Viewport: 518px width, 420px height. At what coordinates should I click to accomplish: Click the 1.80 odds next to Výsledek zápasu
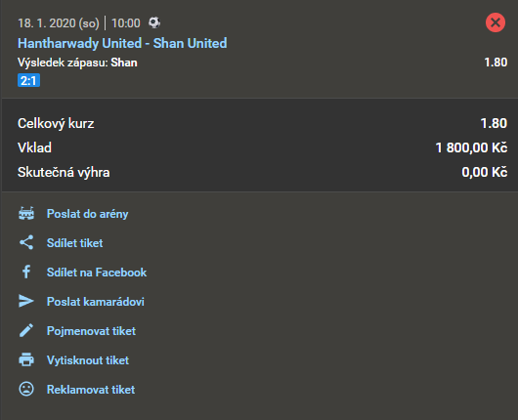[x=496, y=63]
